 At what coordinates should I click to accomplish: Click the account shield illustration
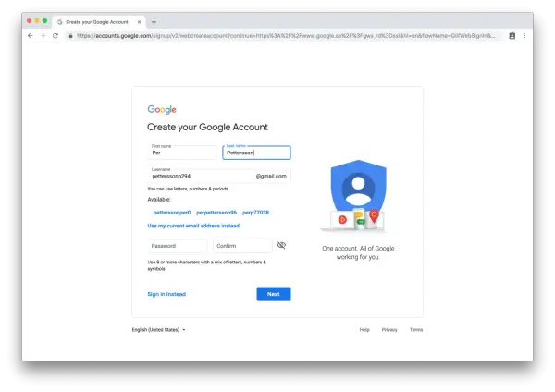pos(357,196)
